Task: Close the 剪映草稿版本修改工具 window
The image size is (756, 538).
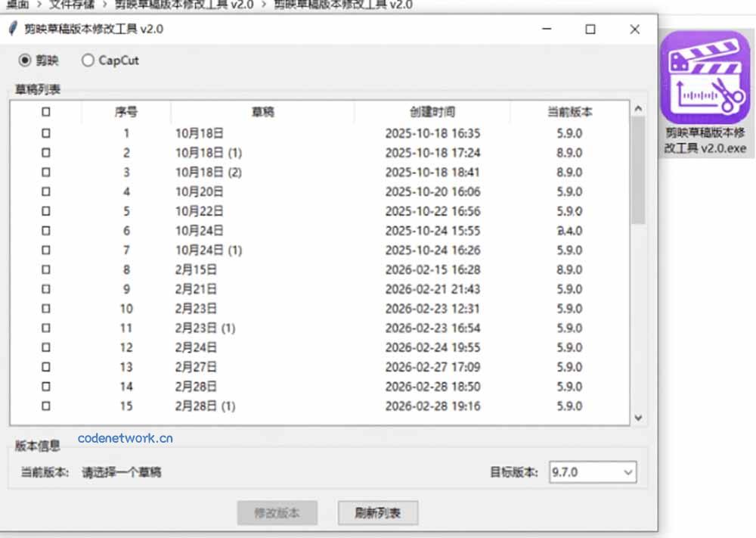Action: coord(634,29)
